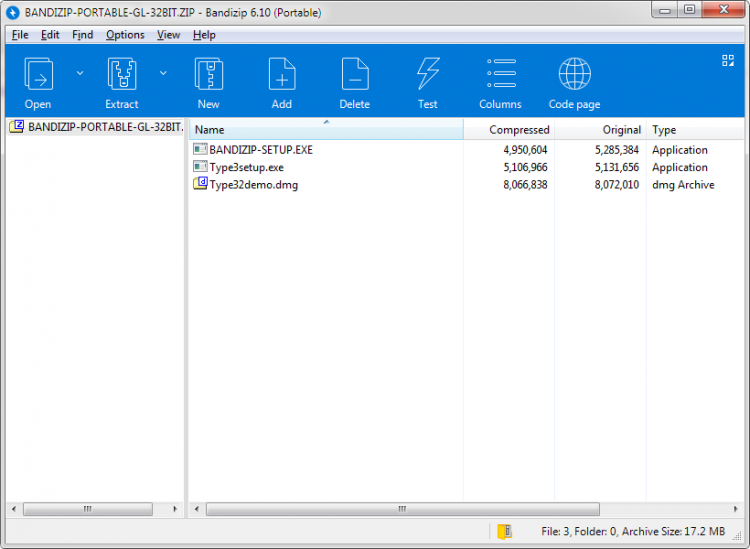The height and width of the screenshot is (549, 750).
Task: Open the Columns settings icon
Action: pos(501,74)
